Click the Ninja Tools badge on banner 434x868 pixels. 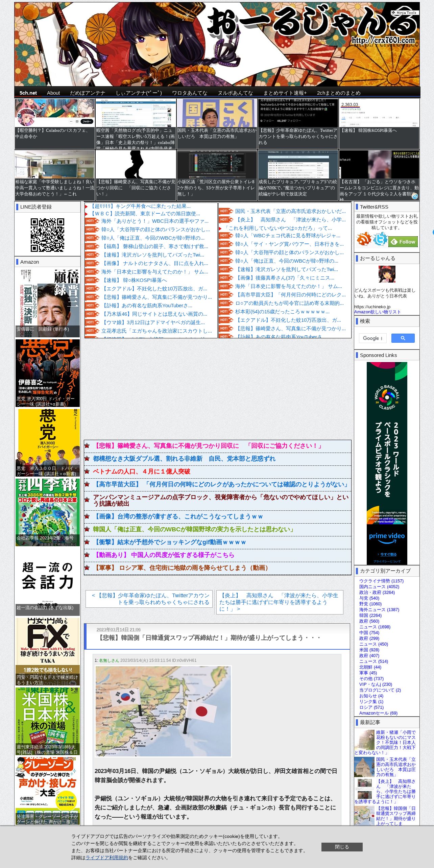click(x=405, y=13)
